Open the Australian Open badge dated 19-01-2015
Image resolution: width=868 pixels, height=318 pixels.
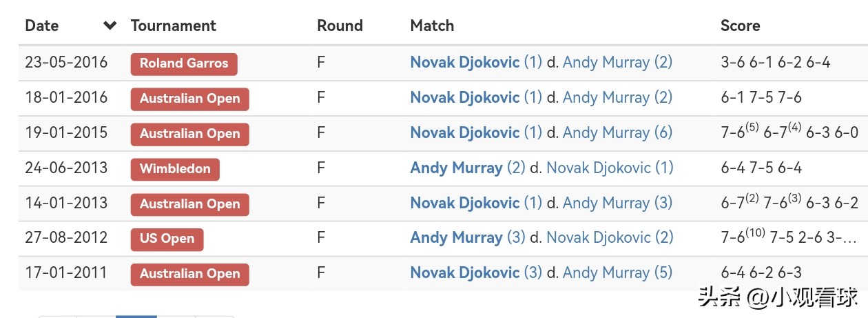(189, 134)
